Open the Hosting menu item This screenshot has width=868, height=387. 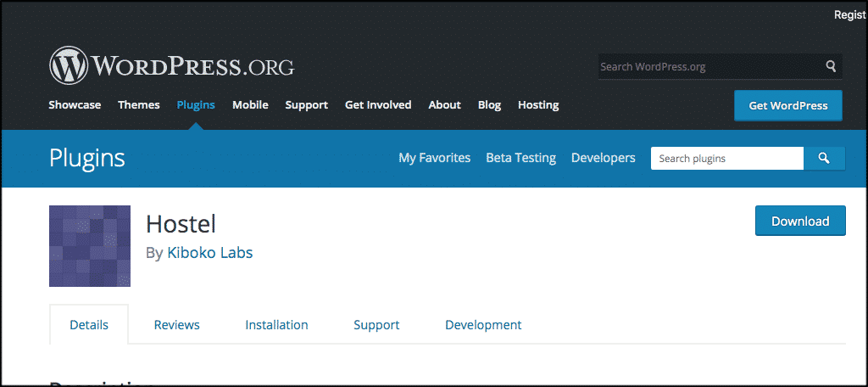tap(538, 104)
